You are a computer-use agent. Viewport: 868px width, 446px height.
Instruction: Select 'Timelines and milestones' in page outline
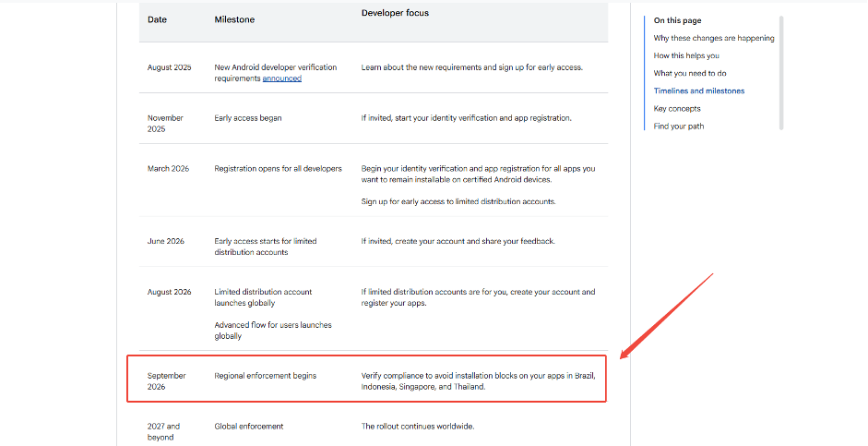point(698,90)
